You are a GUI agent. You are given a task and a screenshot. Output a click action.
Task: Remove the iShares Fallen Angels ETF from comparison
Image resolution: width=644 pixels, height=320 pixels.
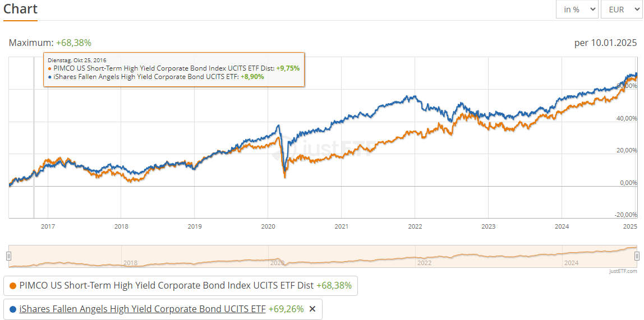[x=312, y=309]
